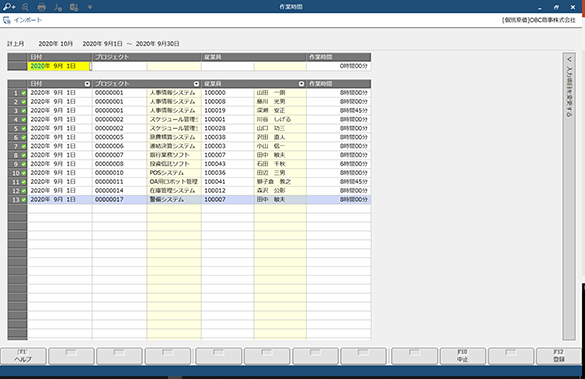585x379 pixels.
Task: Select employee code 100008 in row 2
Action: [x=228, y=101]
